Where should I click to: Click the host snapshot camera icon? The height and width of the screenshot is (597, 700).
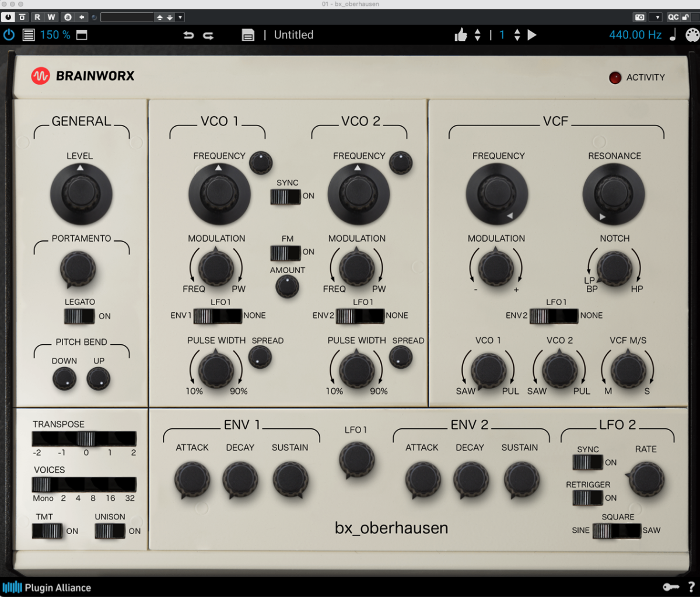640,17
